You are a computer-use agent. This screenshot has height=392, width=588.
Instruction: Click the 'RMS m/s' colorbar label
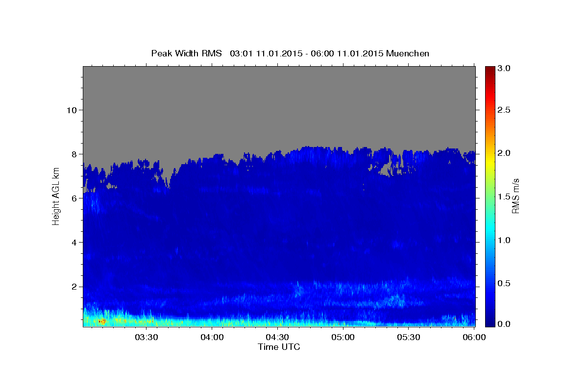pos(515,196)
